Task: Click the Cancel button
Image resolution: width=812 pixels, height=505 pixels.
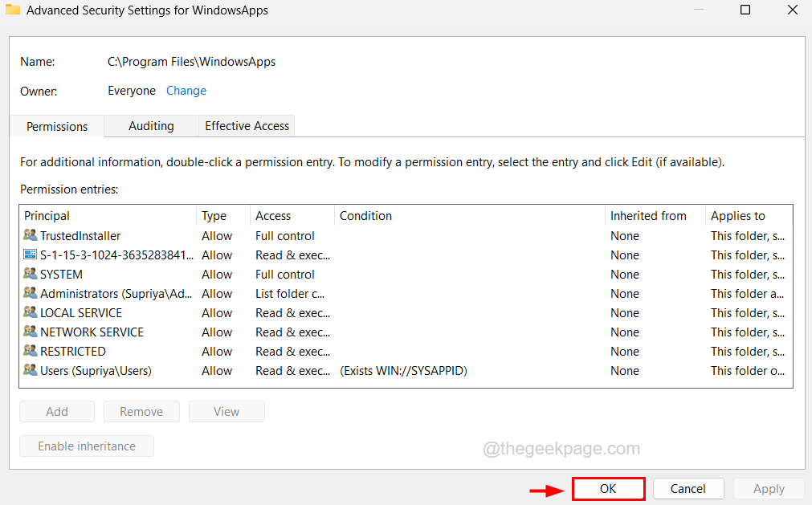Action: pos(688,488)
